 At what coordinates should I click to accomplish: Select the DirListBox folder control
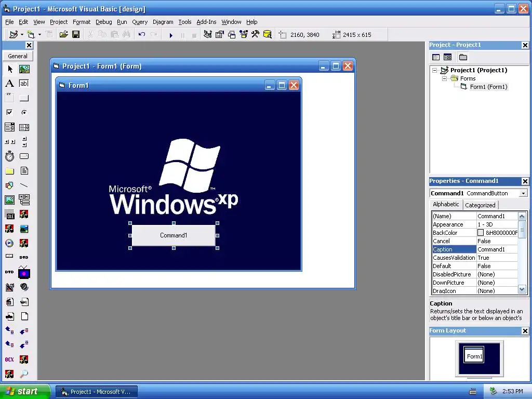pyautogui.click(x=10, y=170)
